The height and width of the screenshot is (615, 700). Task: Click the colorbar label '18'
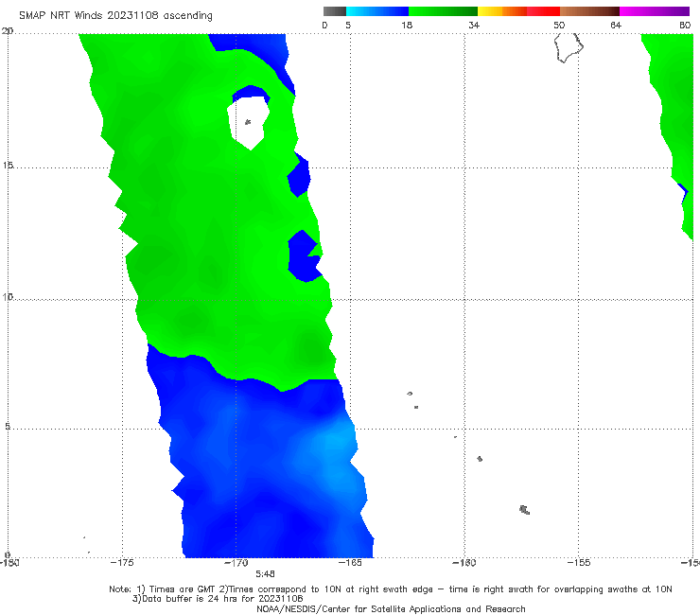407,25
